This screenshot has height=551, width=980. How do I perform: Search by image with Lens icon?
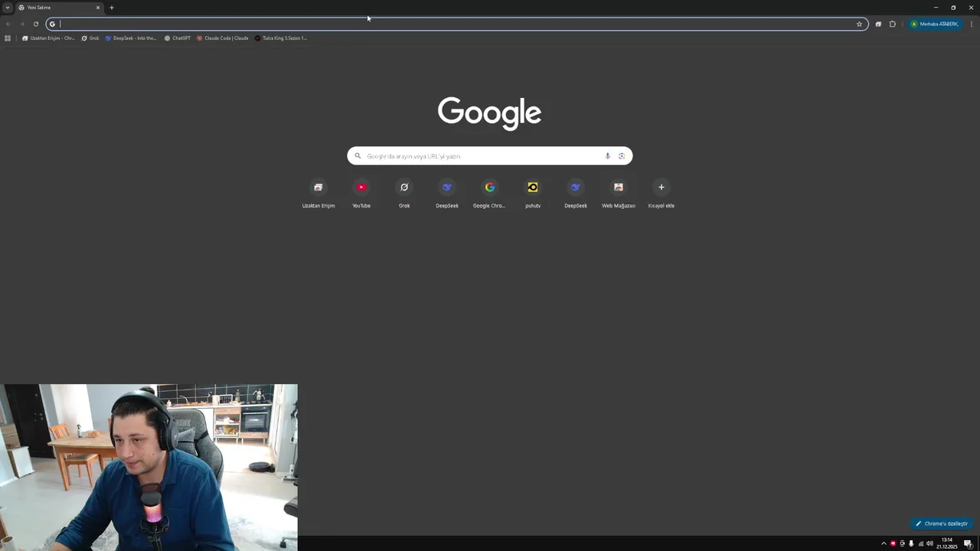coord(622,156)
